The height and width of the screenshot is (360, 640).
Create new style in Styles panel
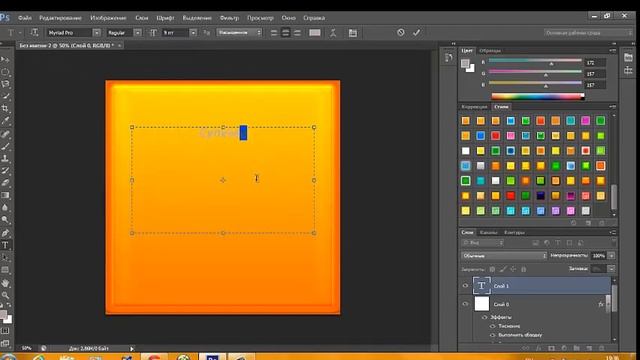588,223
